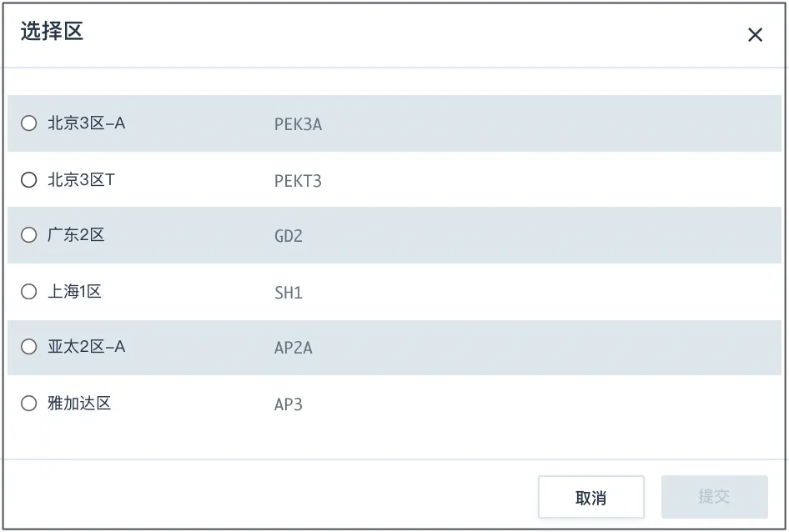789x532 pixels.
Task: Choose the 雅加达区 radio option
Action: [29, 404]
